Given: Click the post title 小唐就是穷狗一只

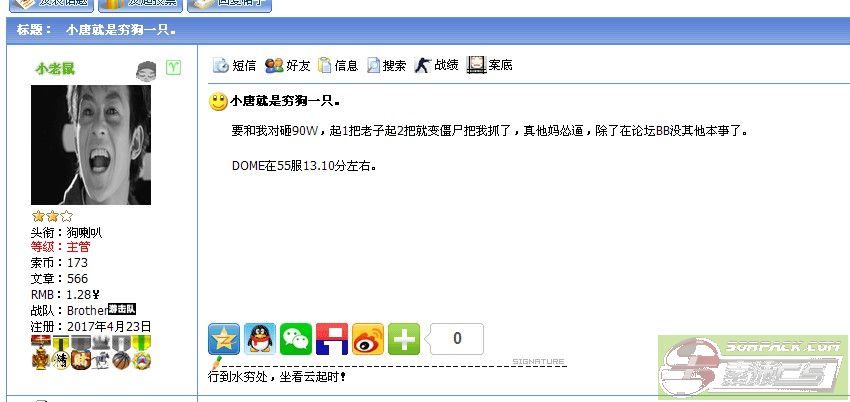Looking at the screenshot, I should coord(284,101).
